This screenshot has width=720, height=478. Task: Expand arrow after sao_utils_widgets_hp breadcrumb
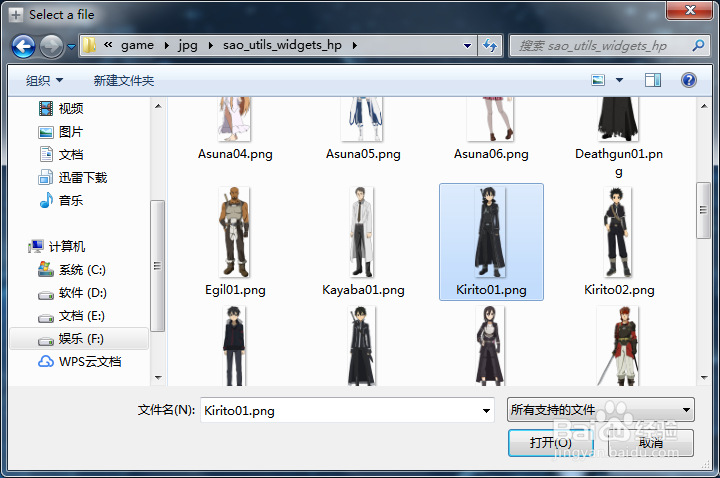tap(354, 45)
